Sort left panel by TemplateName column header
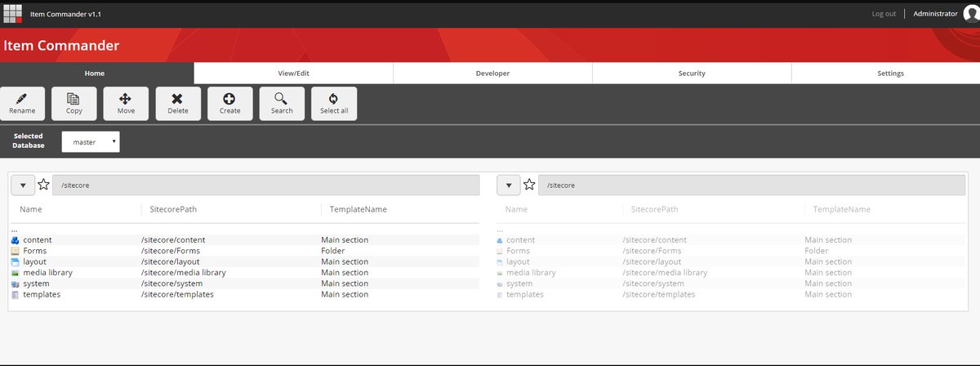The height and width of the screenshot is (366, 980). pyautogui.click(x=358, y=209)
